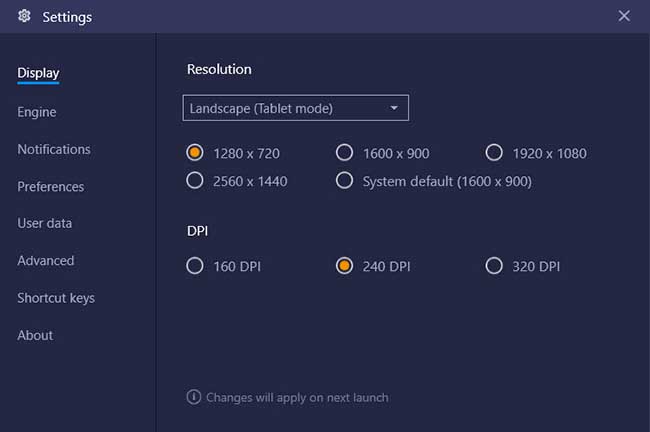Open the Notifications section
The width and height of the screenshot is (650, 432).
tap(54, 149)
